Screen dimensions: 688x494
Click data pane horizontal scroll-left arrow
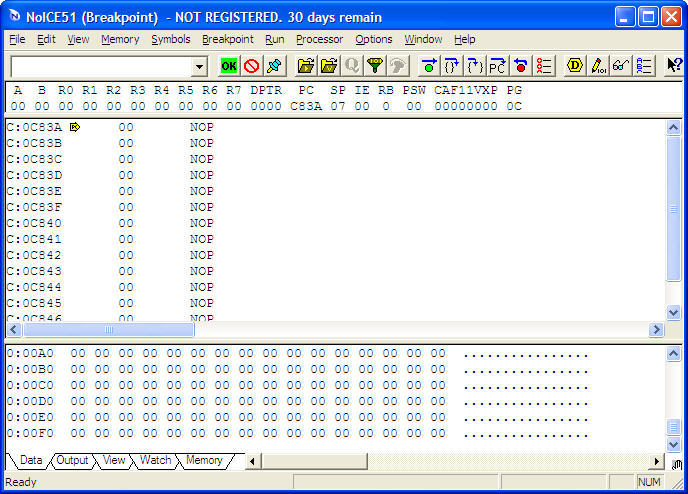coord(252,461)
